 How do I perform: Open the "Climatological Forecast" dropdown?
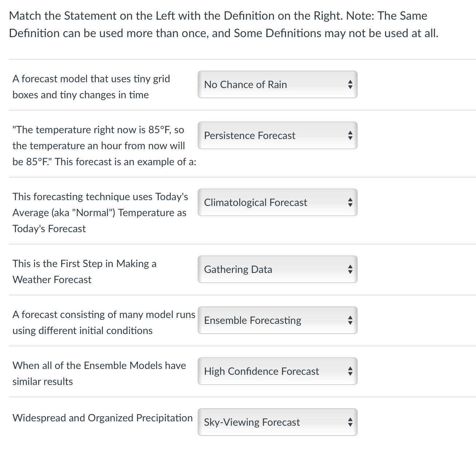coord(277,202)
